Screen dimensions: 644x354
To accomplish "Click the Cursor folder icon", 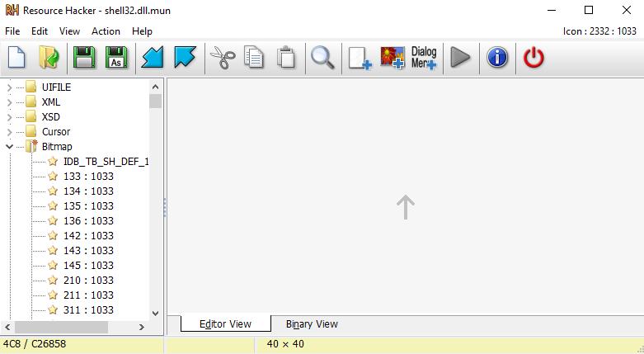I will click(31, 131).
